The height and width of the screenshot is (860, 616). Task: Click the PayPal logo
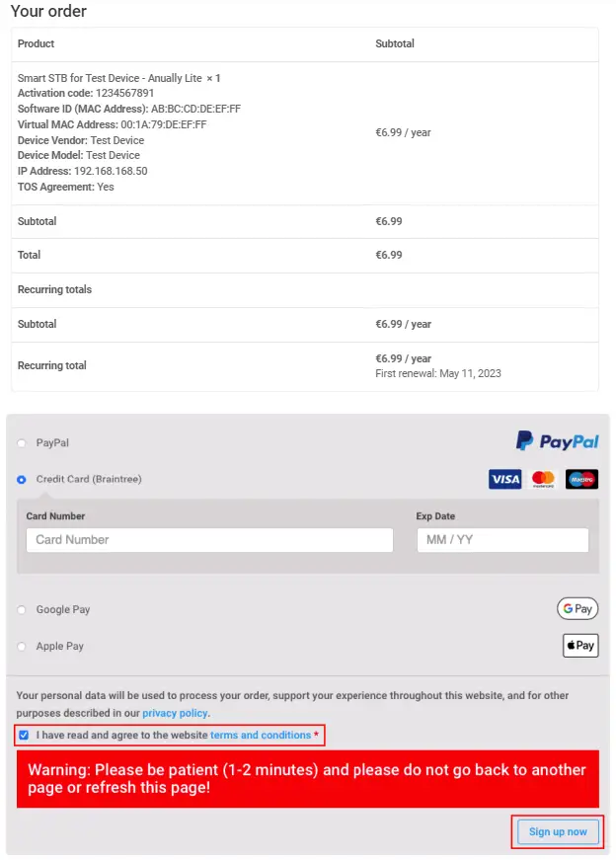(557, 440)
